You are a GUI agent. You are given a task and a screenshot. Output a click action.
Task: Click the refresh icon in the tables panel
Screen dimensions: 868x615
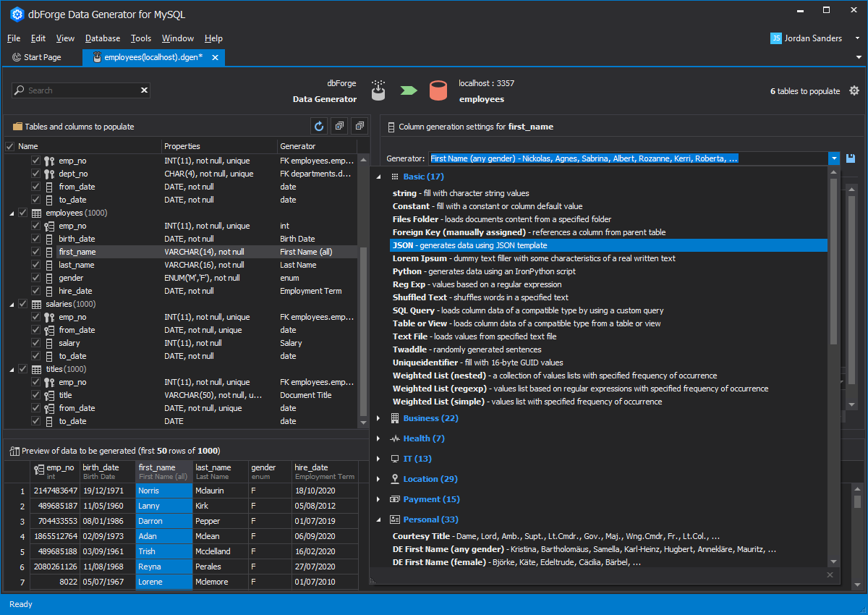(319, 127)
